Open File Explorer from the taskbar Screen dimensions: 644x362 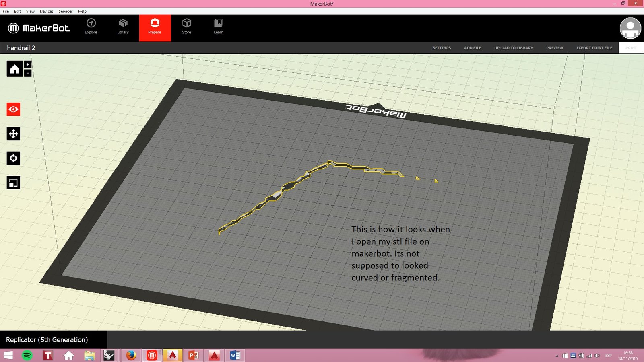tap(89, 356)
